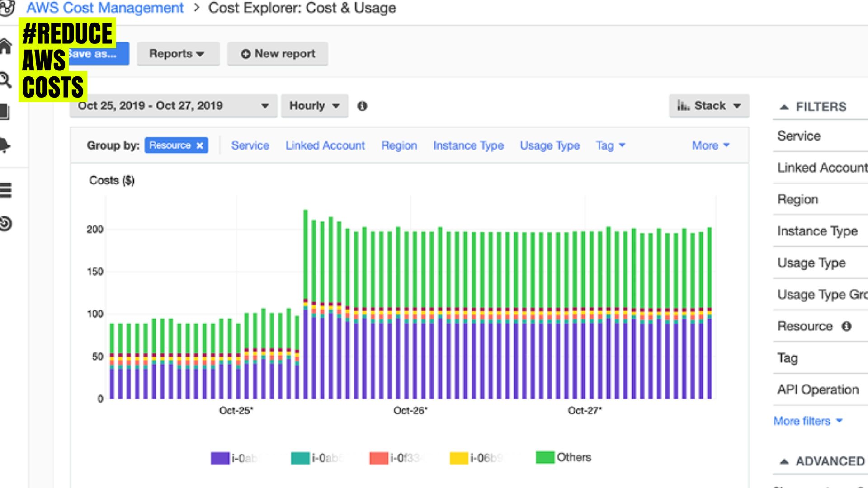Open the More group-by dropdown
Viewport: 868px width, 488px height.
point(711,145)
